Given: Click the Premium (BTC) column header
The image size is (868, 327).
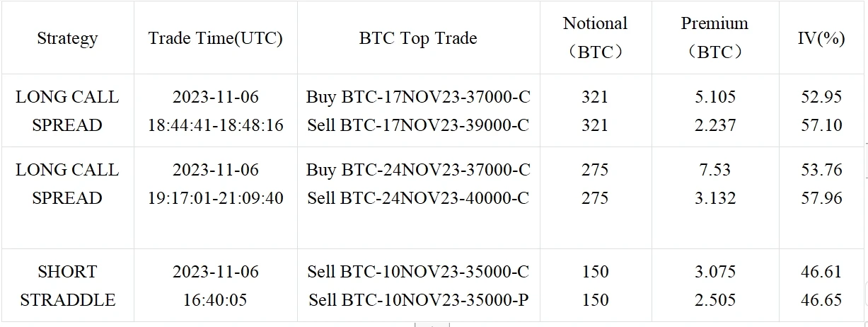Looking at the screenshot, I should (713, 38).
